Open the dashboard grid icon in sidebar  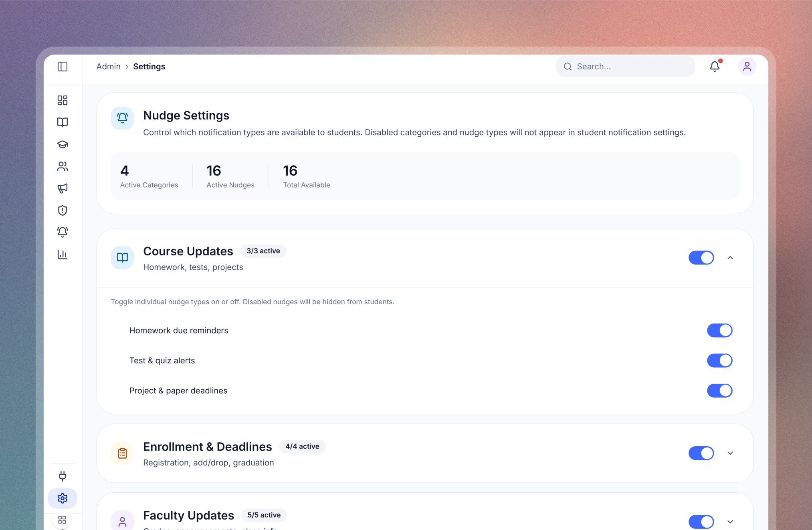point(63,100)
